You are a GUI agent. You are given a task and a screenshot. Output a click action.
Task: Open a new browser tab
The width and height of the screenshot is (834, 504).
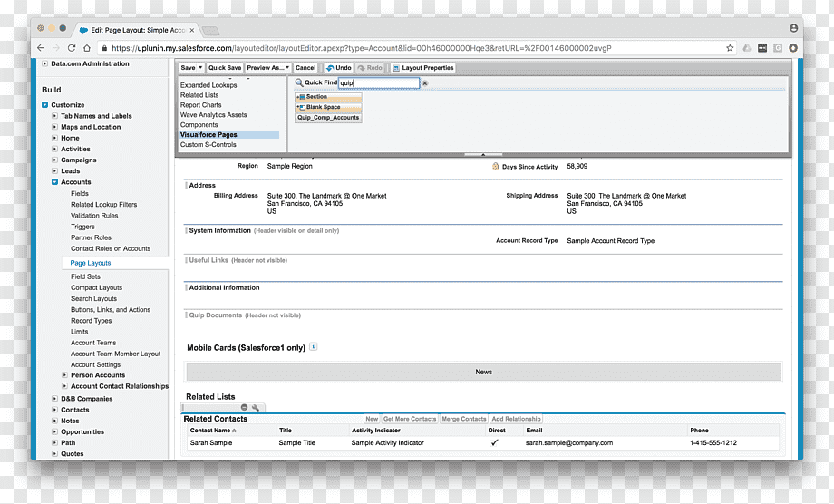coord(210,30)
